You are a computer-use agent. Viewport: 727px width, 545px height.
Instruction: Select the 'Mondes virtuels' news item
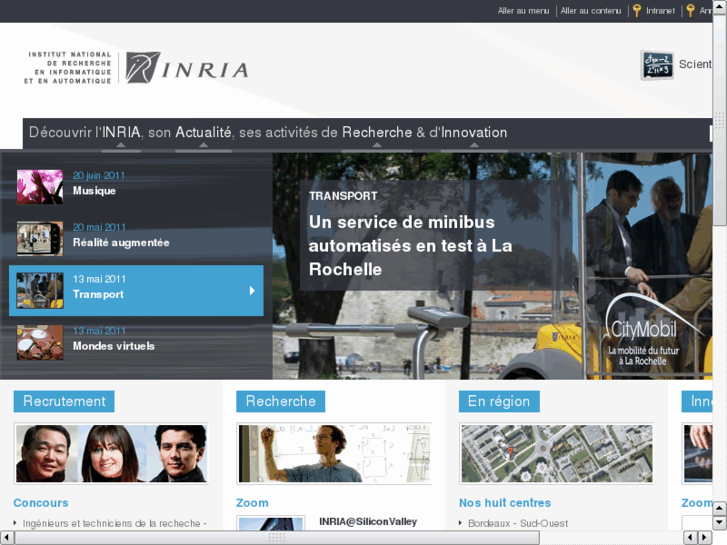(136, 343)
